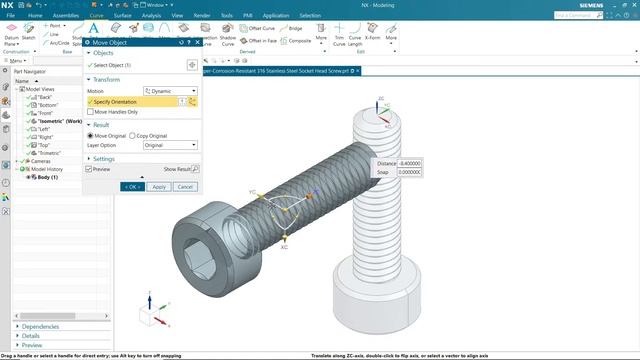Screen dimensions: 640x360
Task: Switch to the Assemblies ribbon tab
Action: pos(66,16)
